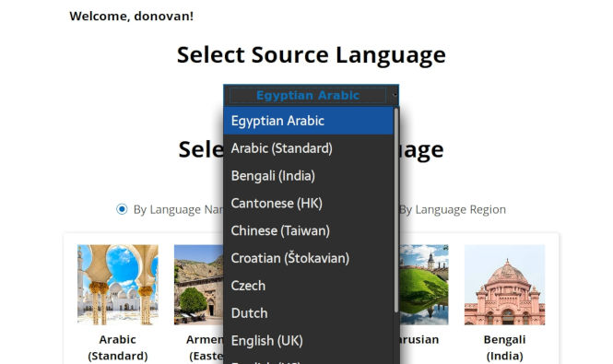Open the Bengali (India) pink palace thumbnail
613x364 pixels.
tap(504, 285)
